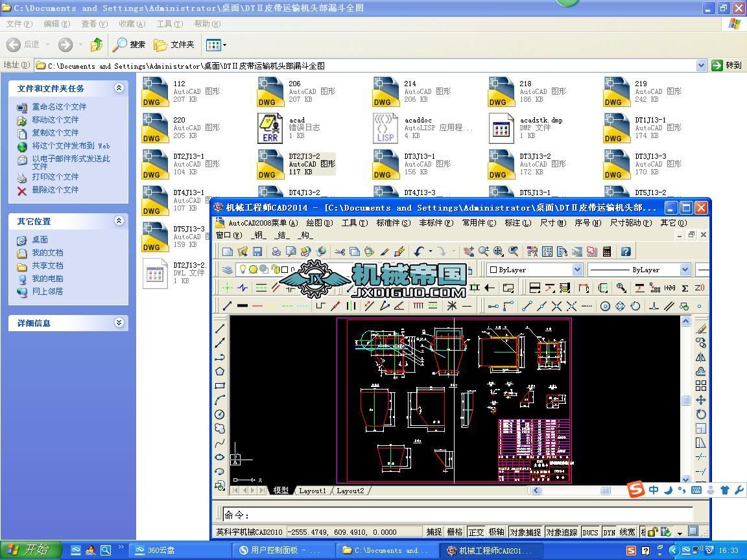Select the Polygon draw tool

[220, 371]
